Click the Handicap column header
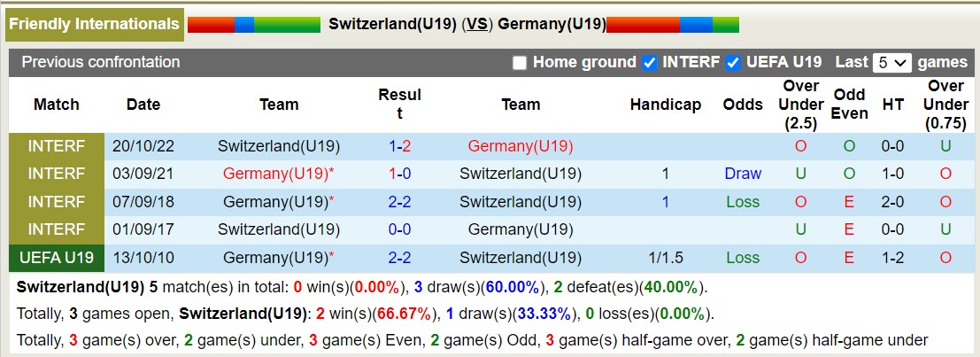Viewport: 980px width, 357px height. 665,105
